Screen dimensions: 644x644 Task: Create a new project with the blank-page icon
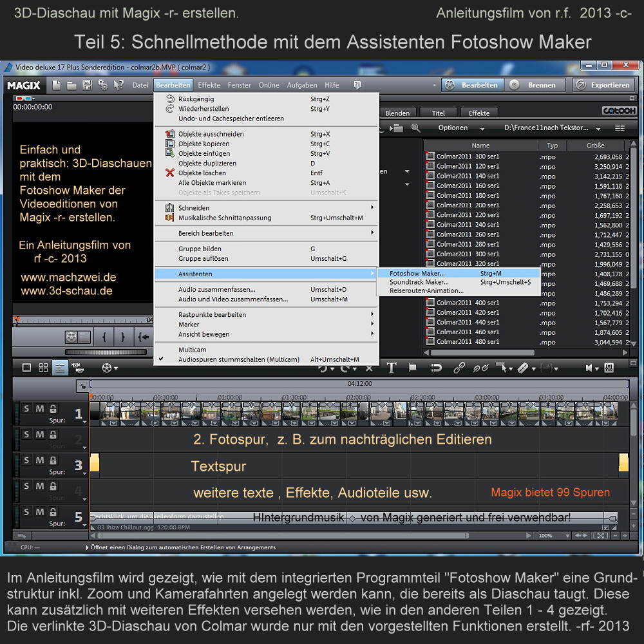click(56, 85)
